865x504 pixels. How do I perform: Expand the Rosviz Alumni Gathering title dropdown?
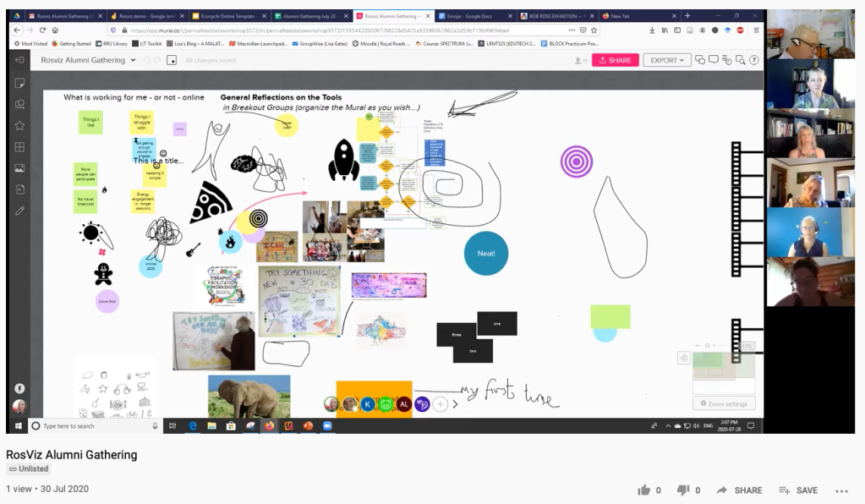click(x=133, y=60)
